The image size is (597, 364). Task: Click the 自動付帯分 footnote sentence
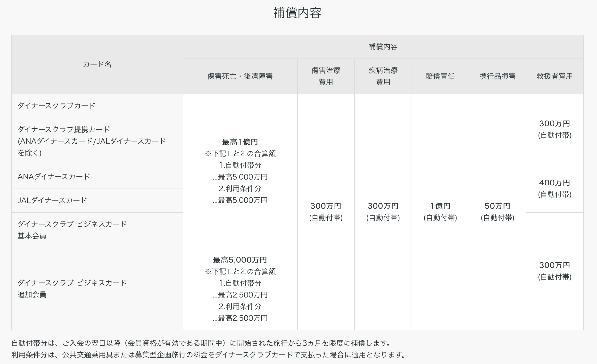click(201, 343)
